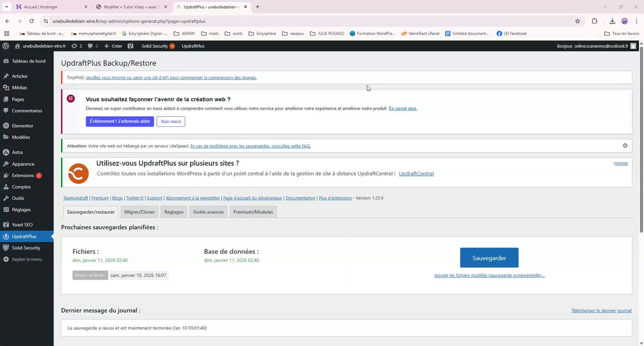Select the Sauvegarder/restaurer tab
Image resolution: width=644 pixels, height=346 pixels.
(91, 212)
